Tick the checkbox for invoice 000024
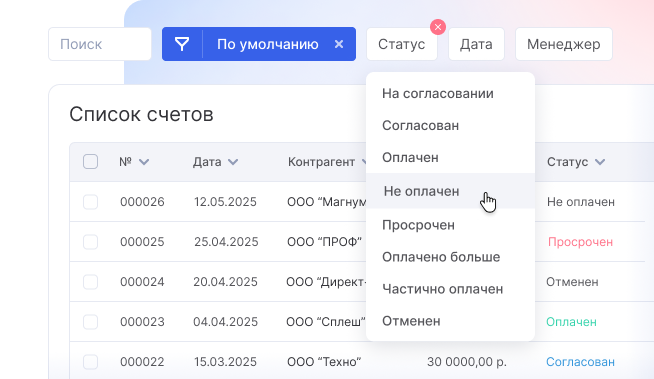This screenshot has width=654, height=379. 91,282
